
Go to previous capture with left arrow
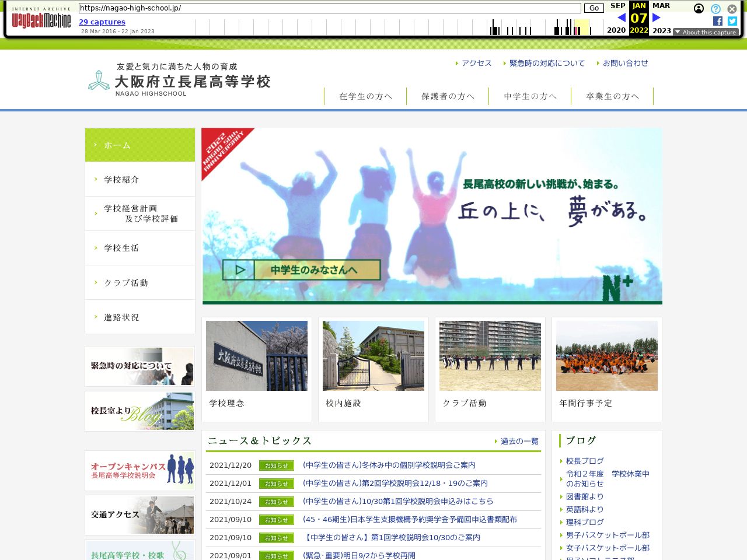(621, 17)
